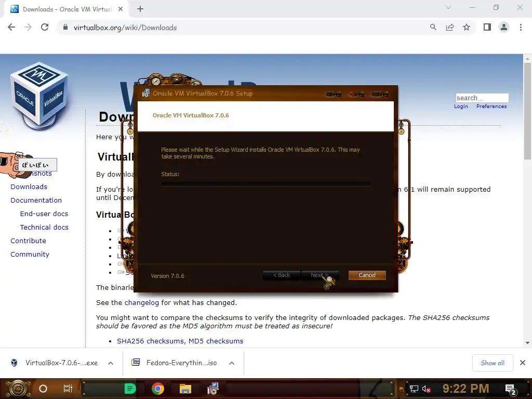The image size is (532, 399).
Task: Open Cortana search circle on taskbar
Action: pyautogui.click(x=43, y=389)
